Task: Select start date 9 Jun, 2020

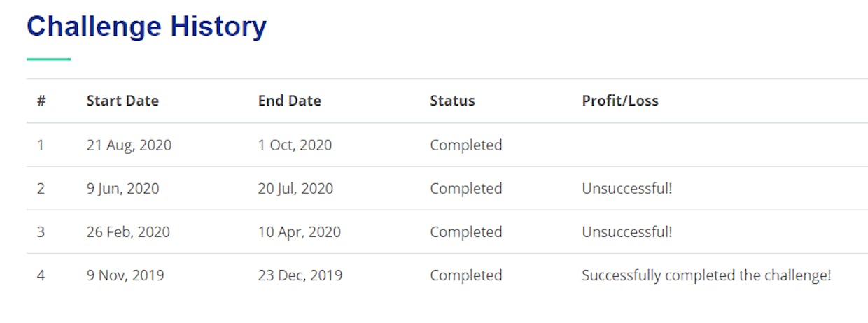Action: (122, 189)
